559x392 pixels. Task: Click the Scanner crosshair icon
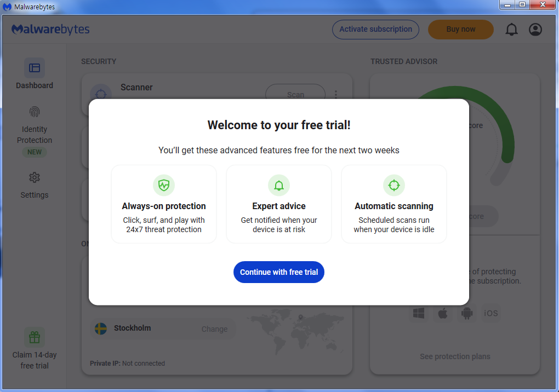click(101, 93)
